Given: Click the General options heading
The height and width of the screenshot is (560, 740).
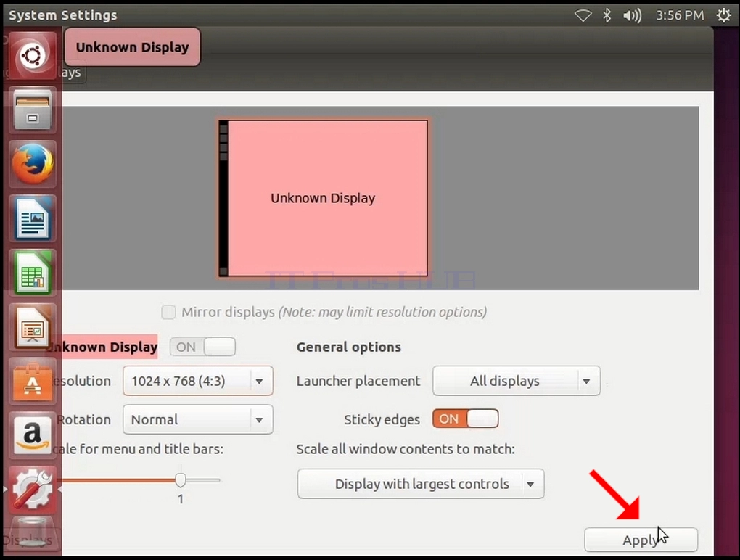Looking at the screenshot, I should pyautogui.click(x=349, y=347).
